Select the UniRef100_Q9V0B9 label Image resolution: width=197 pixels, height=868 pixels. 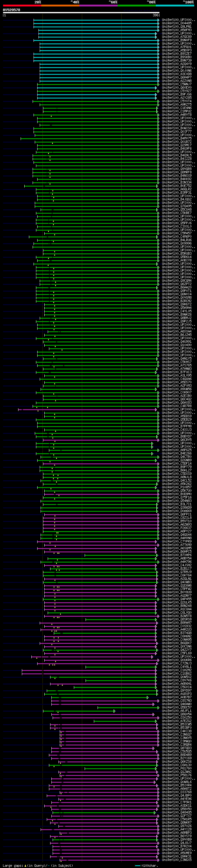click(x=177, y=839)
